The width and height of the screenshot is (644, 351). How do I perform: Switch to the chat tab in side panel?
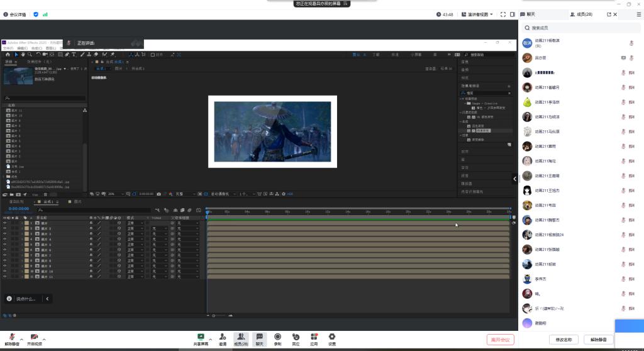pyautogui.click(x=531, y=14)
